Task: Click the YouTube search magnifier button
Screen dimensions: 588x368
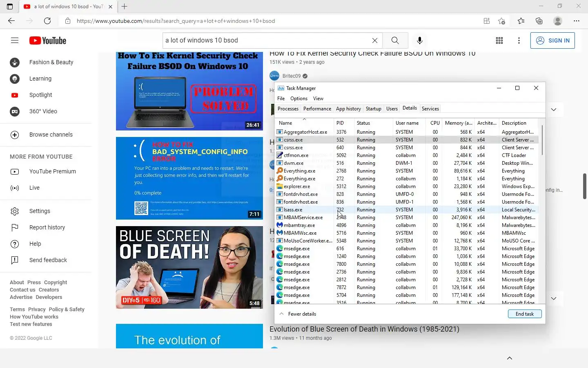Action: point(395,40)
